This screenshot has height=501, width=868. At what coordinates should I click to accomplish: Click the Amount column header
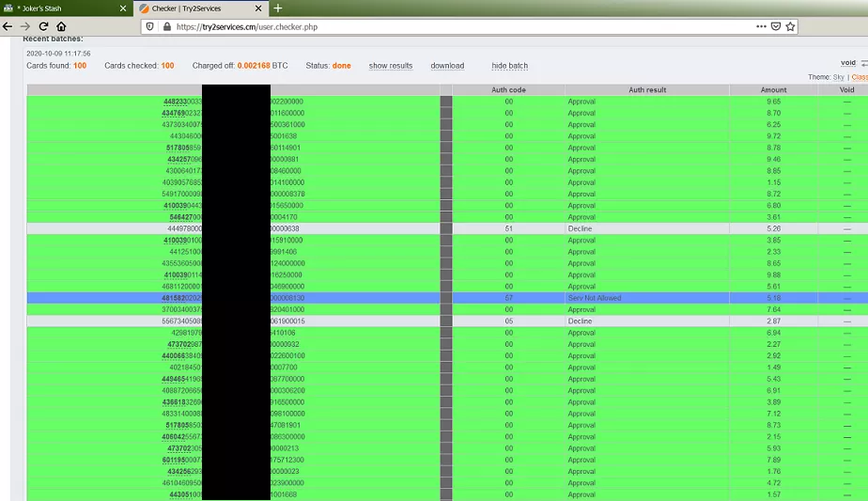[x=773, y=90]
